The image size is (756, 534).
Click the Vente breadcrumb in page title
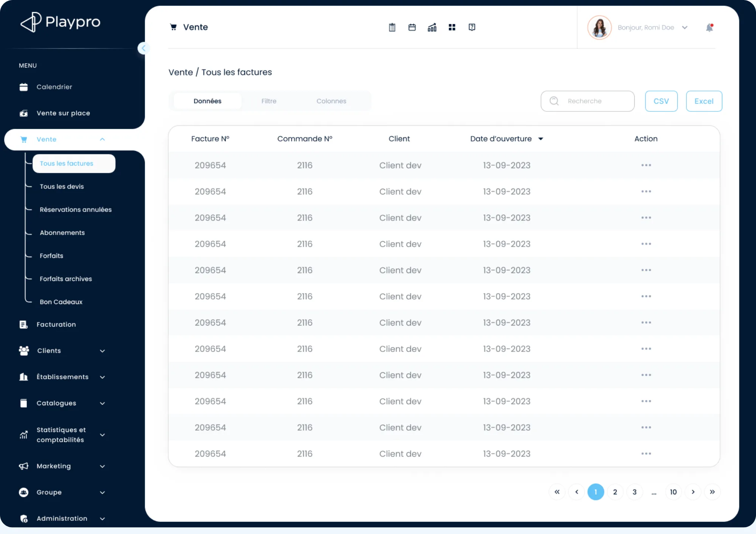click(181, 72)
